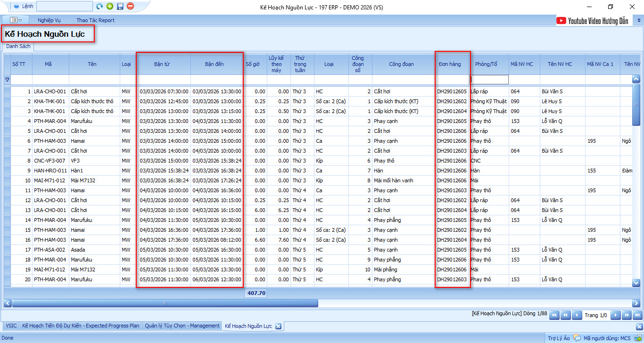The height and width of the screenshot is (343, 644).
Task: Click the filter row funnel icon
Action: point(7,80)
